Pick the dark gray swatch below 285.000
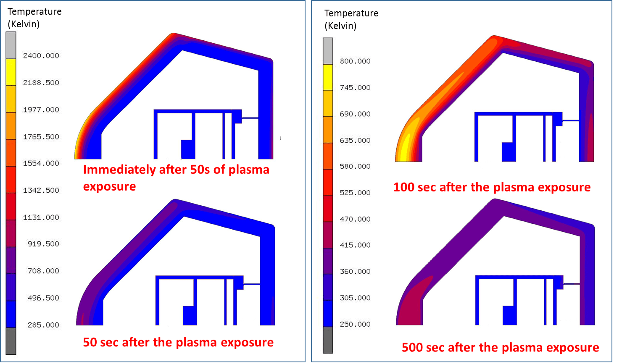Viewport: 622px width, 364px height. tap(11, 341)
